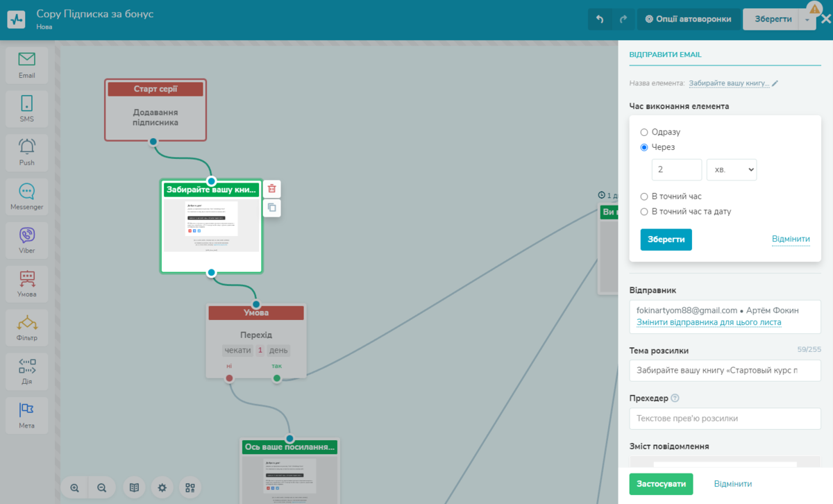Click the warning triangle icon in the top right

[x=814, y=8]
